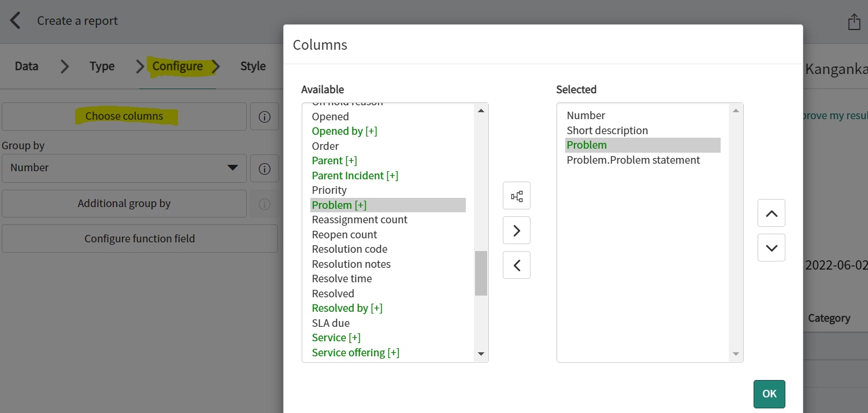Select Priority in the Available list
The width and height of the screenshot is (868, 413).
(x=329, y=190)
